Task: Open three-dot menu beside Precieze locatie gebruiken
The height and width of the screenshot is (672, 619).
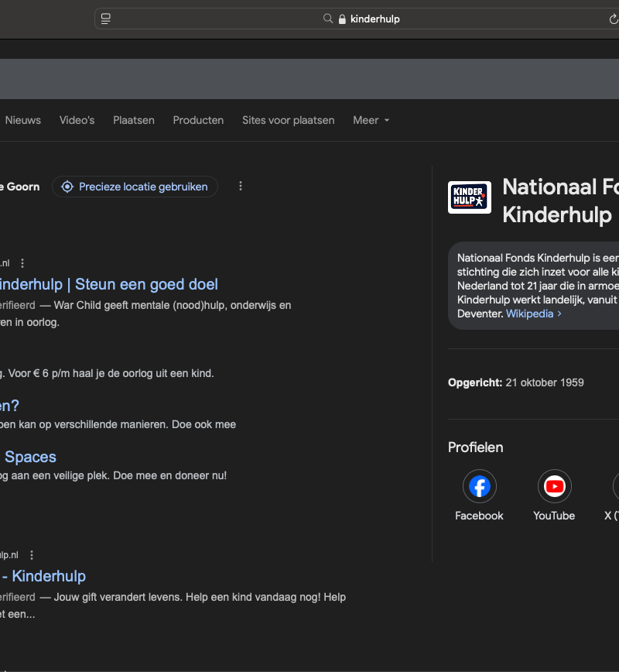Action: point(241,187)
